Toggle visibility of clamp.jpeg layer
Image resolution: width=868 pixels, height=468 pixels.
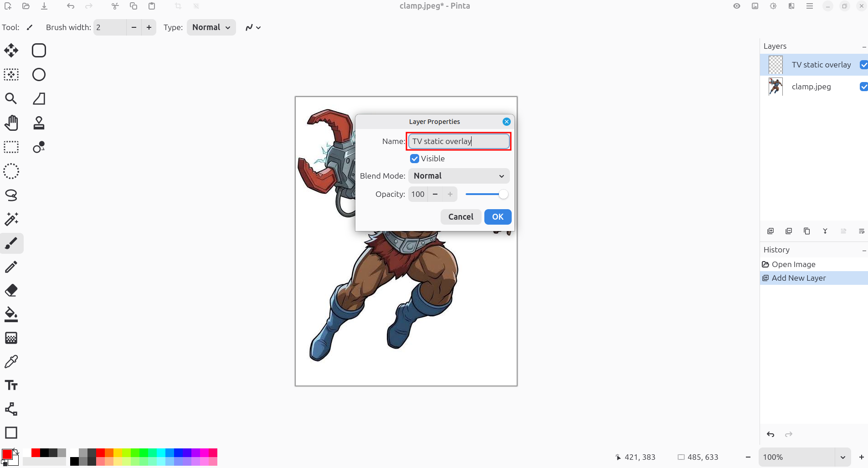point(863,87)
